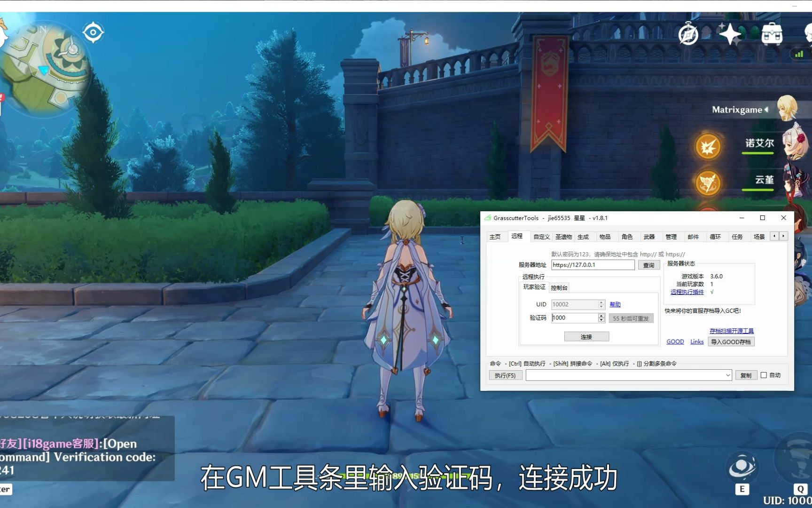Open the 圣遗物 tab
Image resolution: width=812 pixels, height=508 pixels.
click(x=563, y=237)
